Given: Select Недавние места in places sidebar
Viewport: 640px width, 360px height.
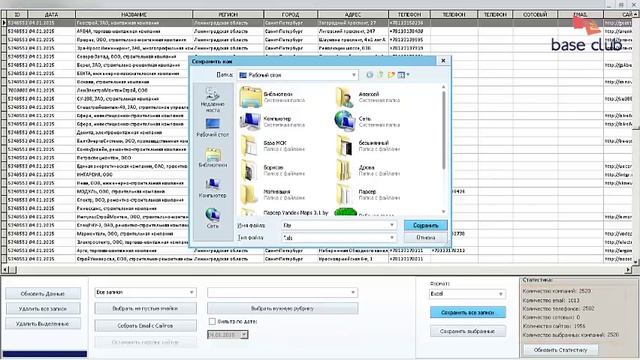Looking at the screenshot, I should [x=213, y=100].
